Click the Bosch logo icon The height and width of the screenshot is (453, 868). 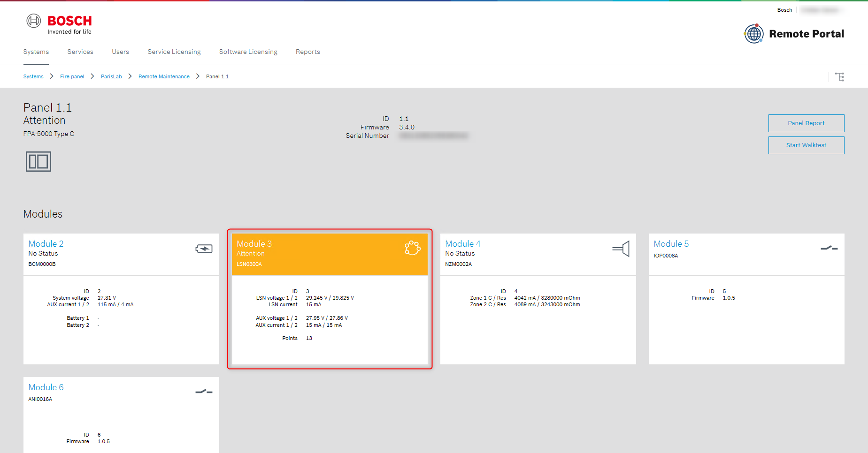(34, 21)
